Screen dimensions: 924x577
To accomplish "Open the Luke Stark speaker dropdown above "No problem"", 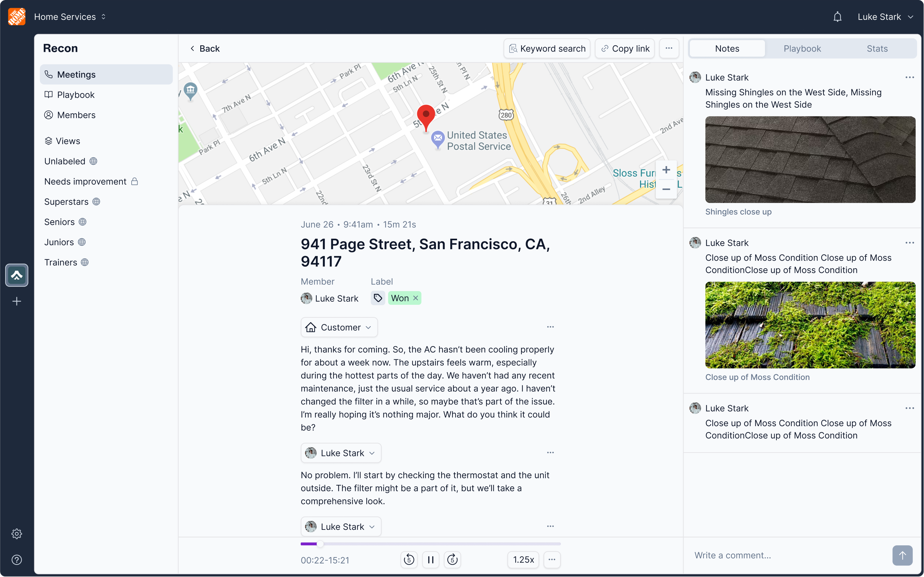I will pos(341,453).
